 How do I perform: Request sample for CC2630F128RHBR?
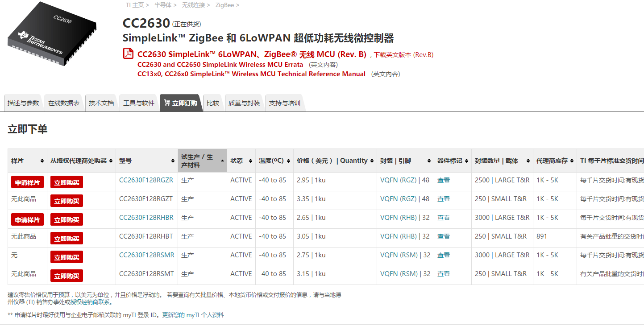pos(28,219)
